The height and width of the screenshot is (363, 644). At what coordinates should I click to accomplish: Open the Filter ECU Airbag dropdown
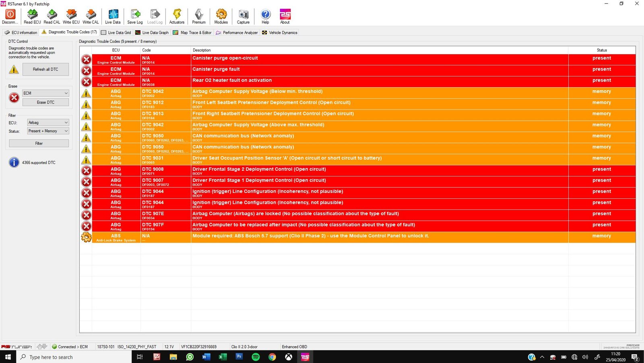(48, 122)
